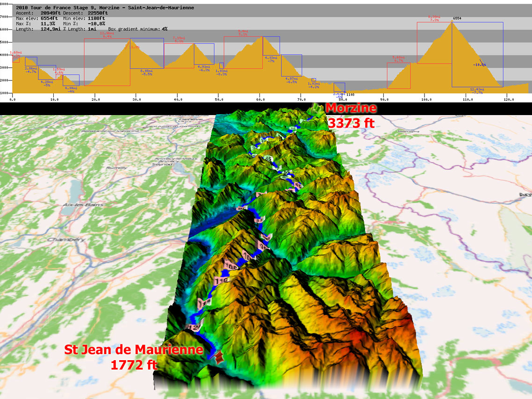Click the '3373 ft' elevation under Morzine
Image resolution: width=532 pixels, height=399 pixels.
point(351,123)
